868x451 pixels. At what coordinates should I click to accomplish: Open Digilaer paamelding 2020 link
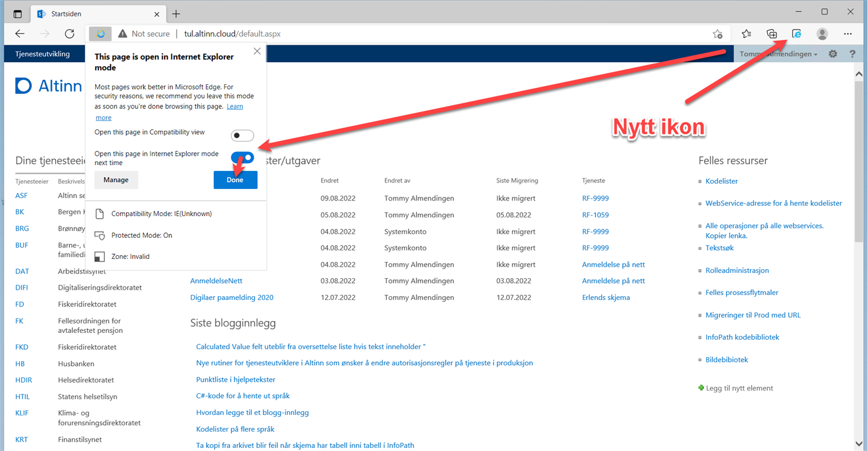pyautogui.click(x=231, y=297)
